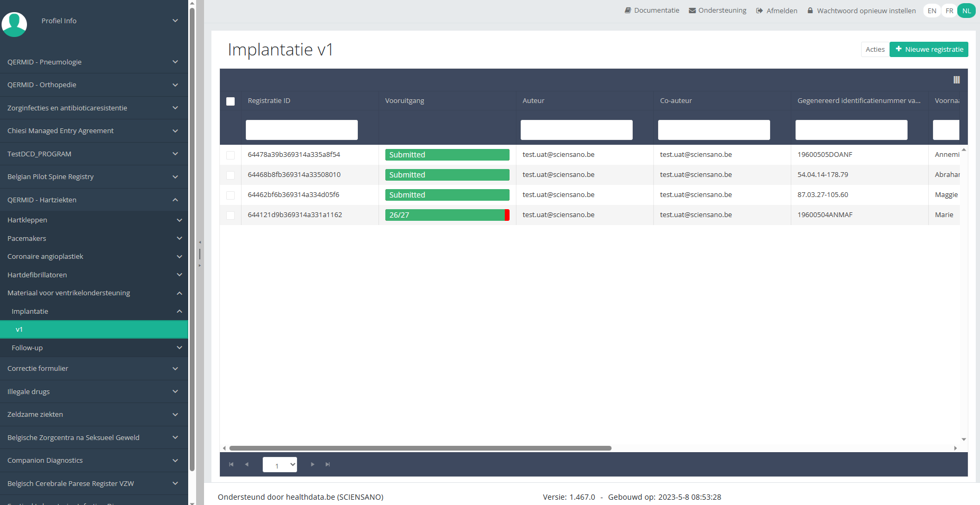Select row 64478a39b369314a335a8f54 checkbox

coord(230,155)
